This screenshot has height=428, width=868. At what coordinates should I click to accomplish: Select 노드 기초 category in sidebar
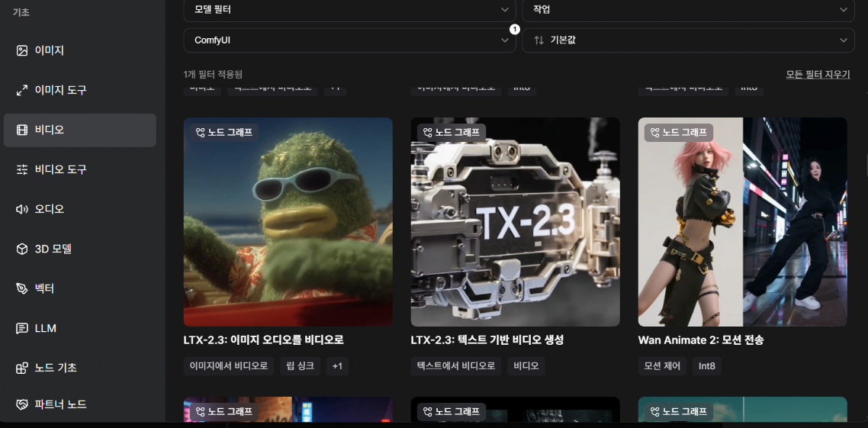pyautogui.click(x=80, y=368)
